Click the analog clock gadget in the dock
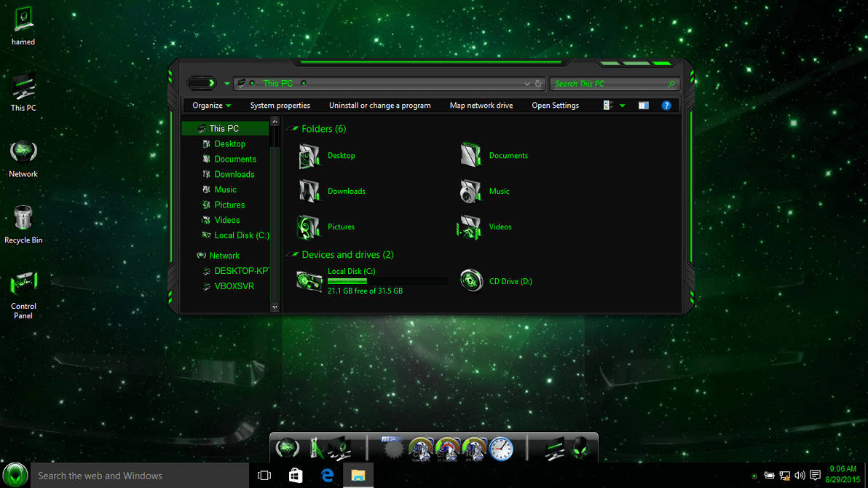Image resolution: width=868 pixels, height=488 pixels. (500, 449)
